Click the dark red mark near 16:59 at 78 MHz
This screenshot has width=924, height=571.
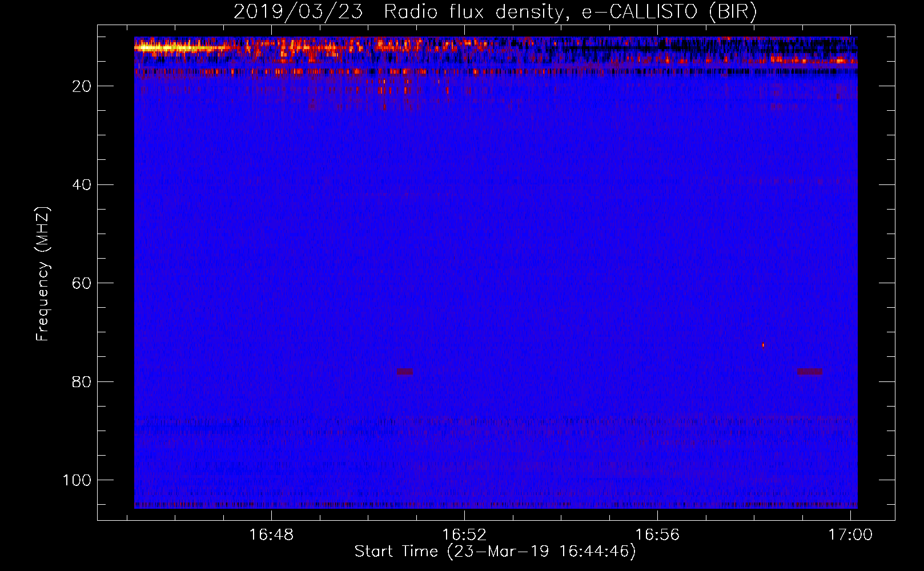coord(810,372)
